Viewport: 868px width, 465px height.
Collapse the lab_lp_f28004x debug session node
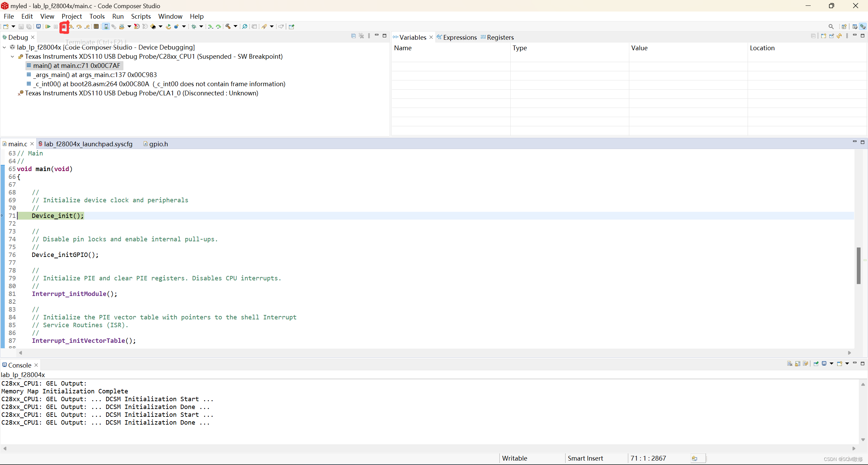[4, 48]
